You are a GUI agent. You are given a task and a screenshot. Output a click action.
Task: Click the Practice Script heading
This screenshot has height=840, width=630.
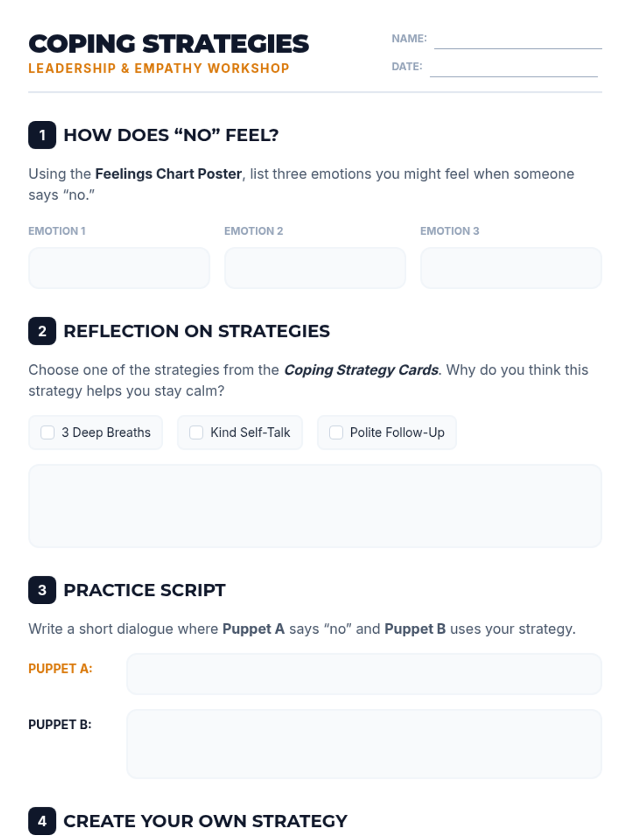pos(144,590)
